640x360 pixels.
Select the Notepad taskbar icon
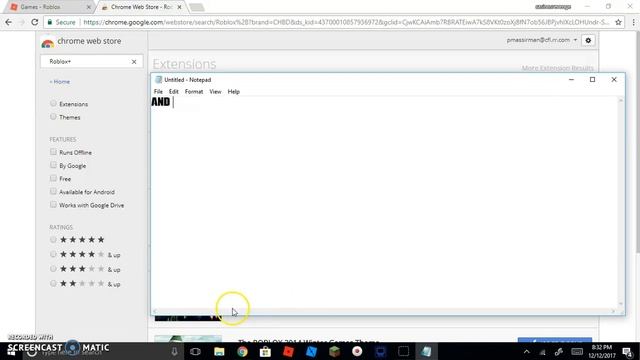click(426, 351)
